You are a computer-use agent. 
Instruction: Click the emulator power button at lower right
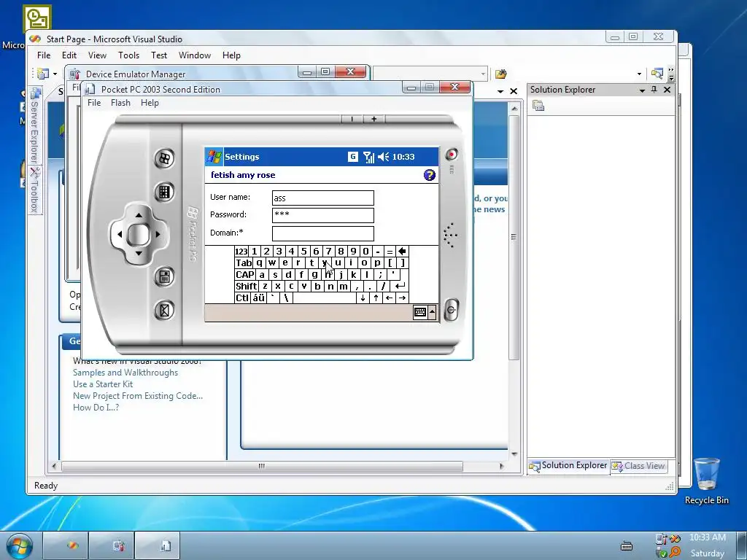coord(451,311)
